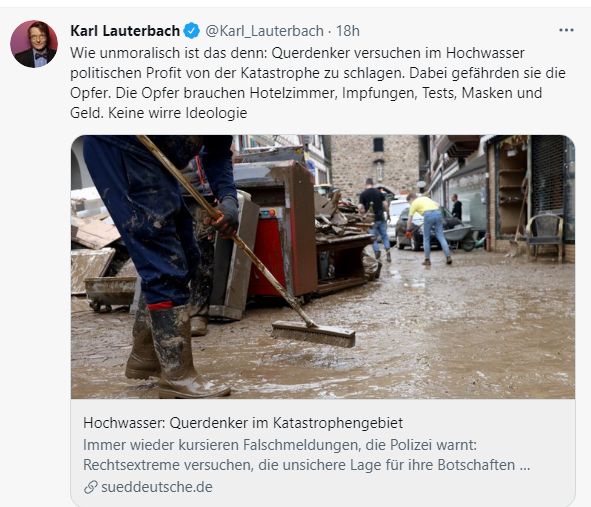Click the push broom head in the photo
The width and height of the screenshot is (591, 507).
coord(314,334)
